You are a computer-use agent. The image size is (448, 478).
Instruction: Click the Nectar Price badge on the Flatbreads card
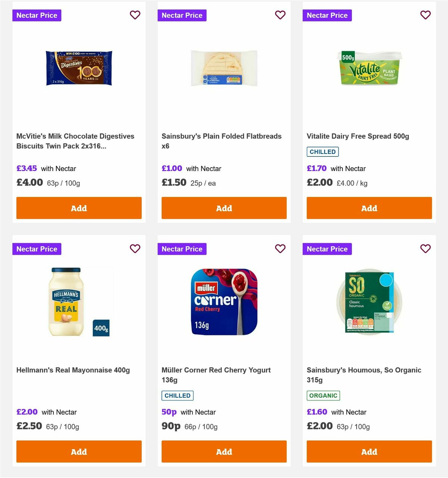[x=182, y=15]
